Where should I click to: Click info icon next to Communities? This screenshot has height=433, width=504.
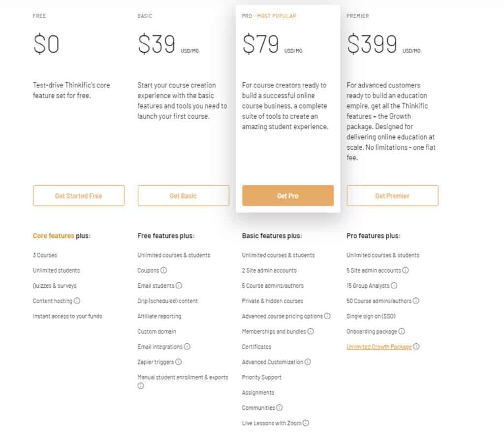(x=280, y=407)
